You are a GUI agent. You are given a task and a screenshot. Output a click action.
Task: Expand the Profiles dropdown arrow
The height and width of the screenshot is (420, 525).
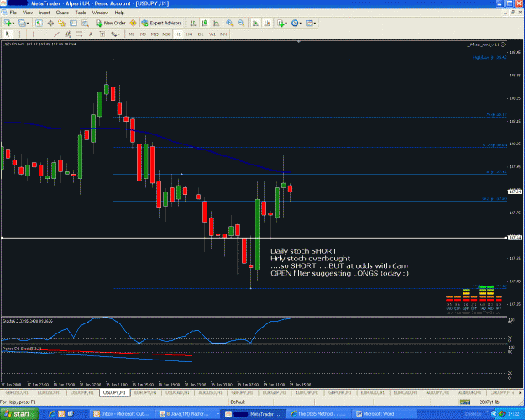(x=28, y=24)
